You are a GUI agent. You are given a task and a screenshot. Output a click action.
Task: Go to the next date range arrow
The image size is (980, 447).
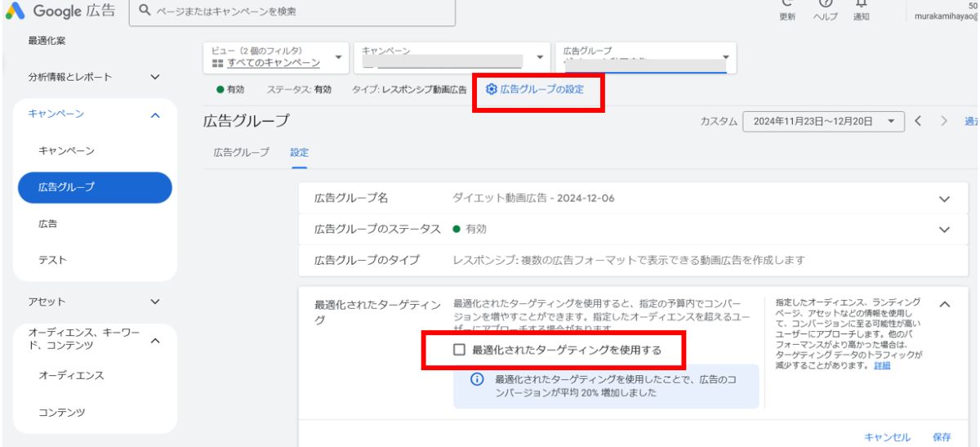[944, 121]
